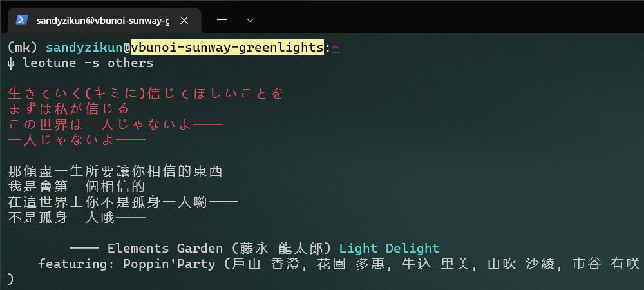Click the cyan song title Light Delight

pyautogui.click(x=390, y=249)
